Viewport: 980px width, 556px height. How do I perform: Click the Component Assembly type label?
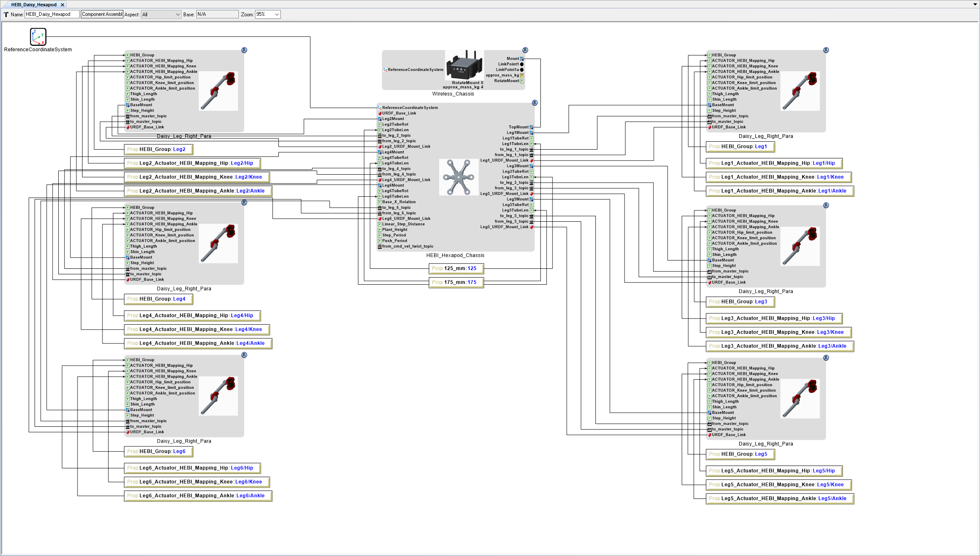(x=102, y=14)
